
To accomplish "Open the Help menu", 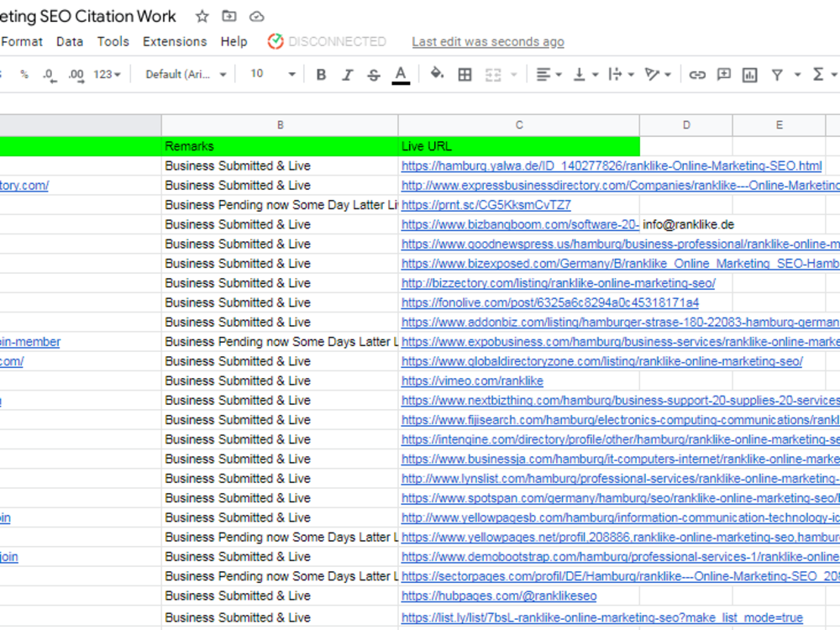I will [234, 42].
